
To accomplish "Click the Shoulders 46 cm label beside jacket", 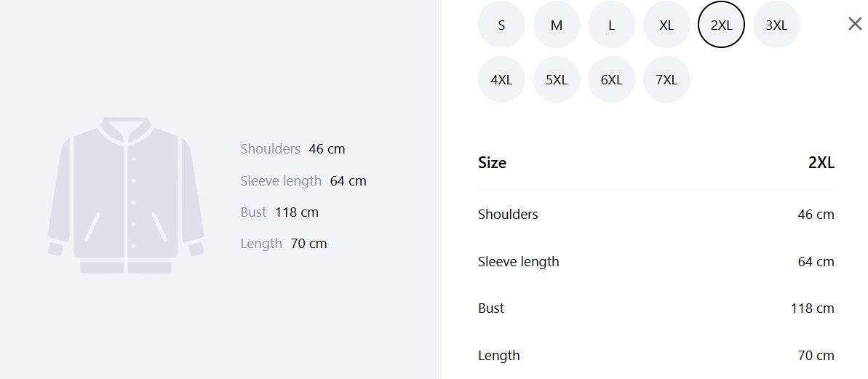I will click(292, 149).
